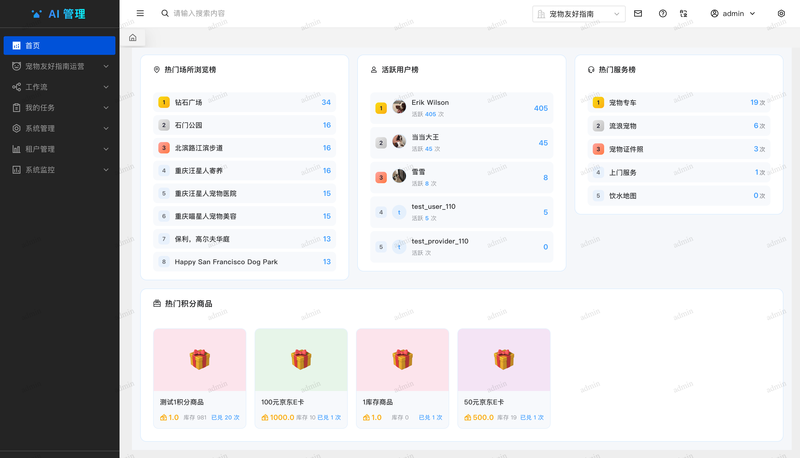This screenshot has height=458, width=800.
Task: Click the search magnifier icon
Action: point(165,13)
